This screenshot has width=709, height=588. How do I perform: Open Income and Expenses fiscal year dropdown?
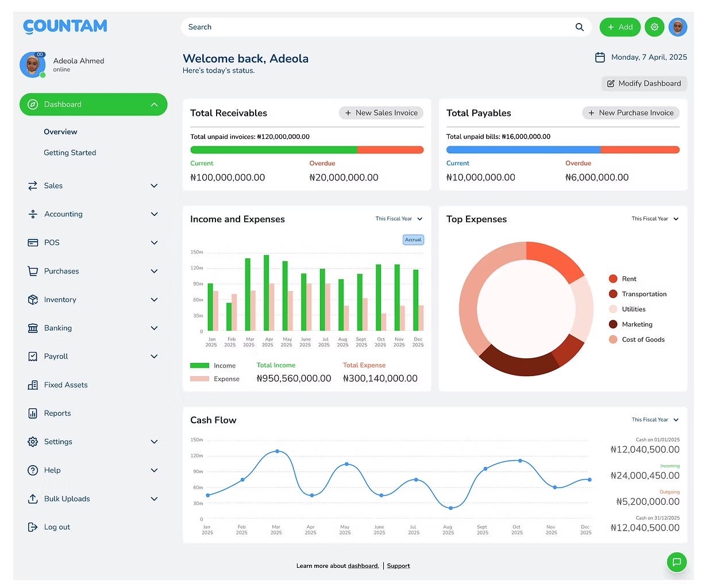click(399, 219)
